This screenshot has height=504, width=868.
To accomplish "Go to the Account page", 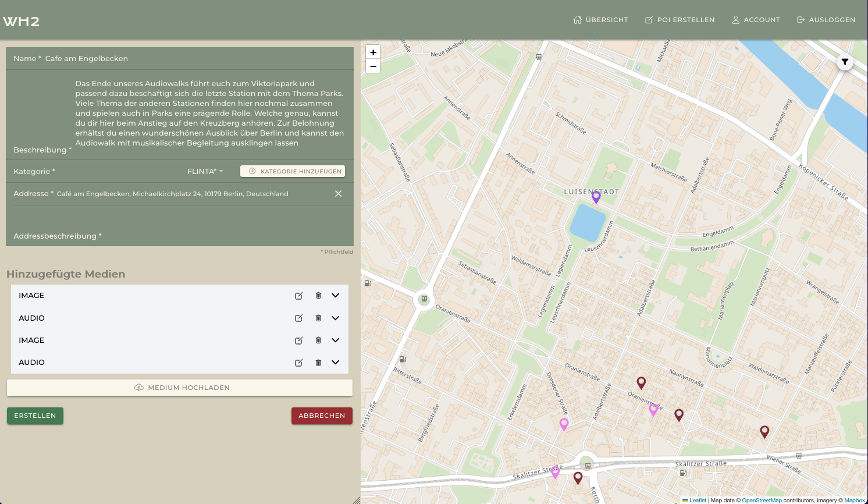I will click(756, 20).
